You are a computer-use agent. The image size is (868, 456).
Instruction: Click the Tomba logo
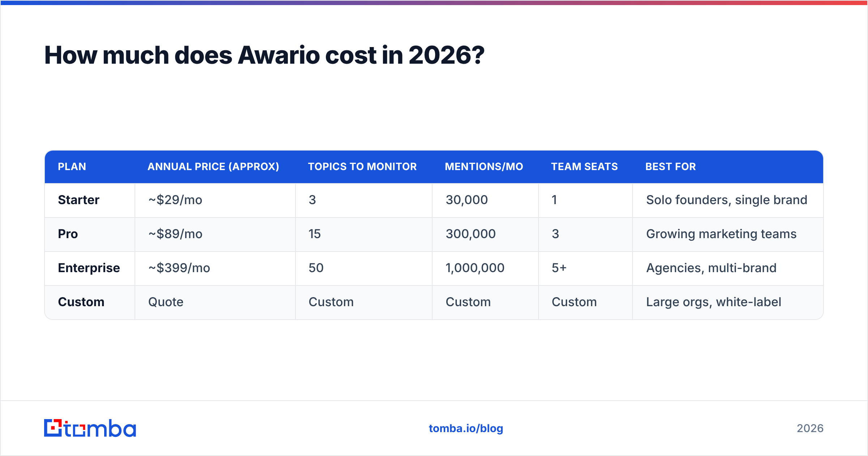click(x=90, y=428)
